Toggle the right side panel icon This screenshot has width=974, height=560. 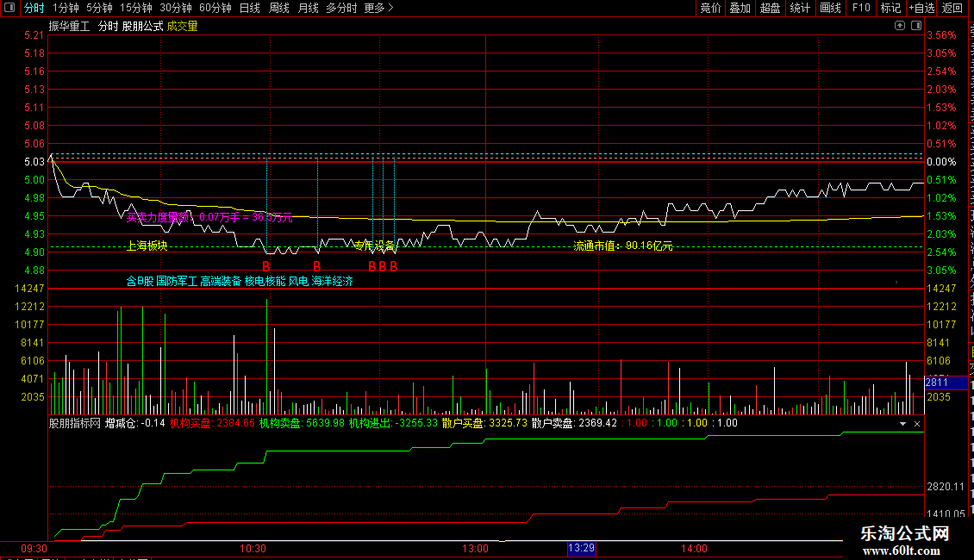[916, 26]
